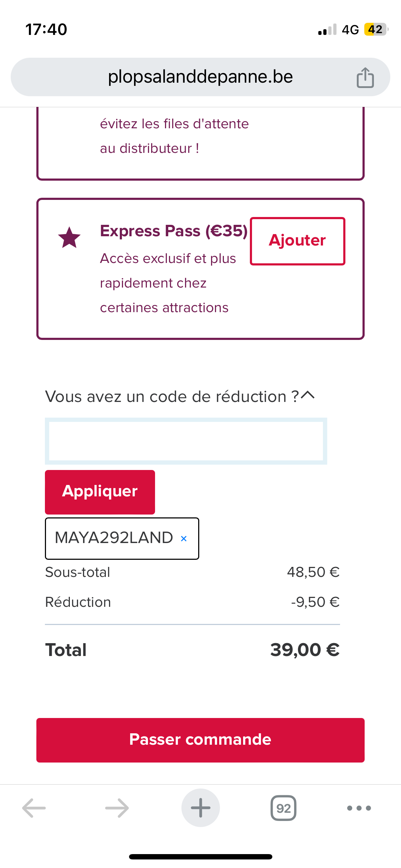Tap the Express Pass (€35) title

pos(174,231)
